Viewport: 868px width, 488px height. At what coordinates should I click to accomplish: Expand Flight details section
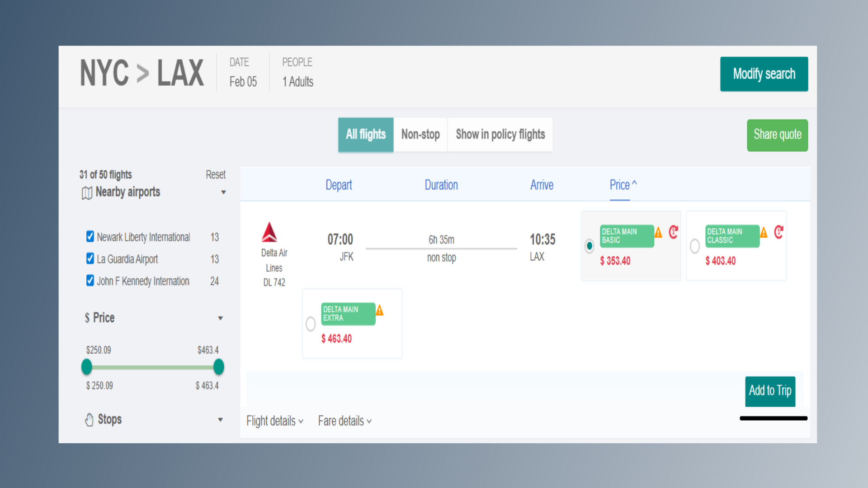point(274,421)
